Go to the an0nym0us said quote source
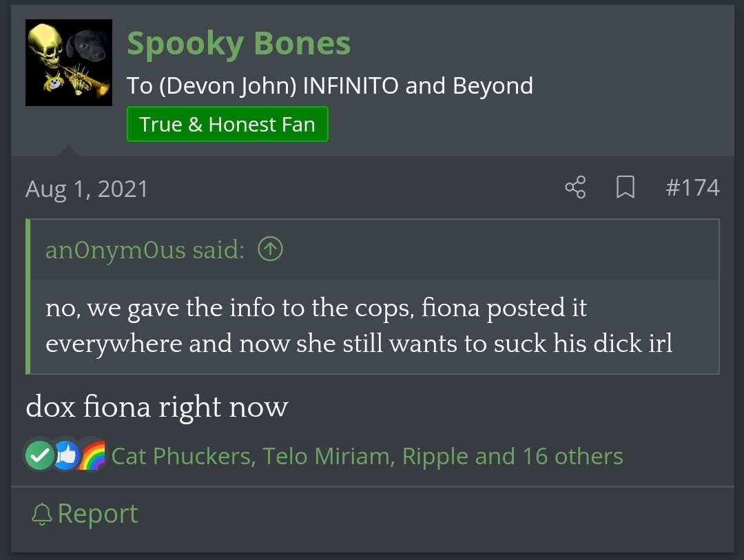This screenshot has height=560, width=744. [x=145, y=249]
